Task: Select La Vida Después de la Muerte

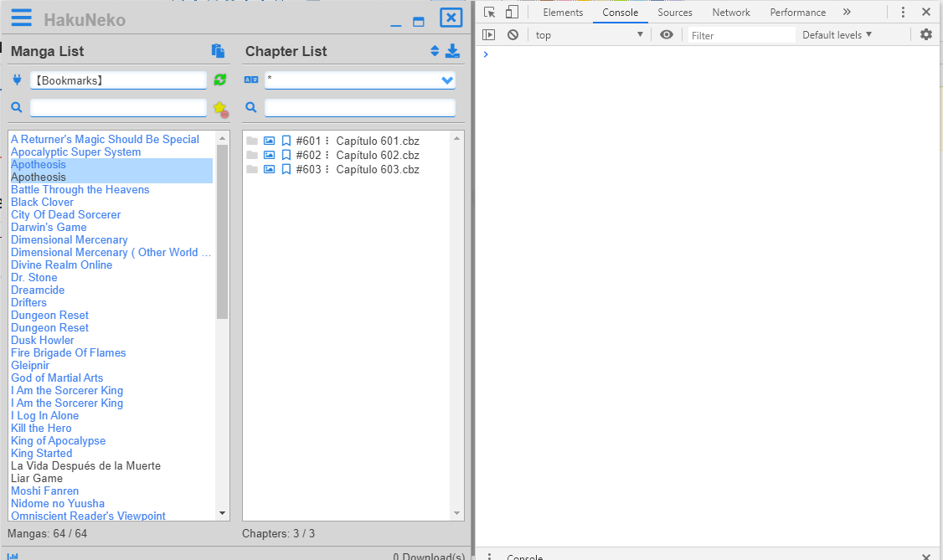Action: 86,465
